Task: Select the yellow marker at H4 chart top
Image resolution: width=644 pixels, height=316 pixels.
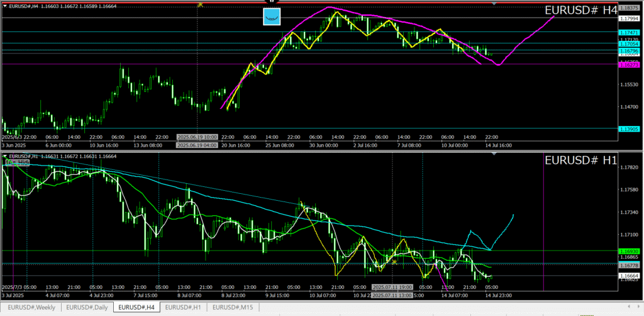Action: [x=200, y=4]
